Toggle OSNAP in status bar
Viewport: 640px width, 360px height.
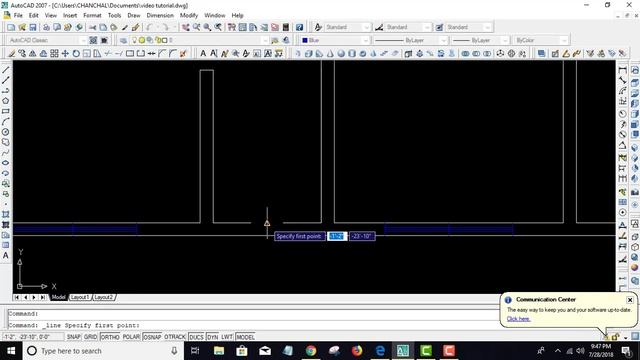coord(152,337)
